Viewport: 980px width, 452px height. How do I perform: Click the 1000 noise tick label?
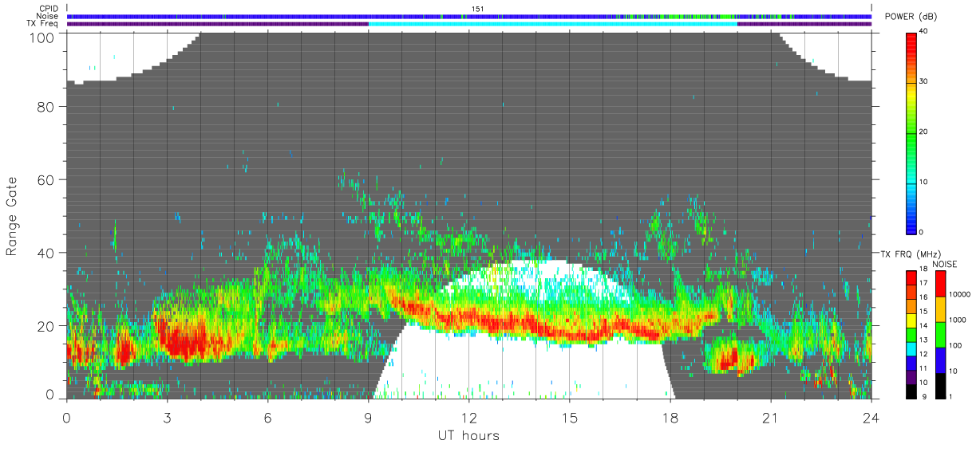[958, 319]
